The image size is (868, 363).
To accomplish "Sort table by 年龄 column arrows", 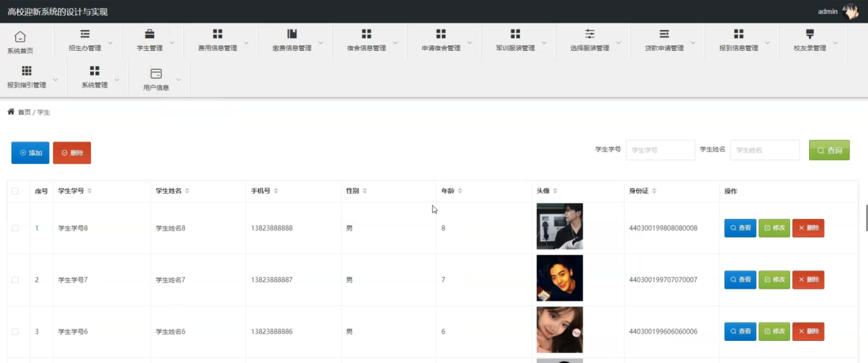I will pos(460,192).
